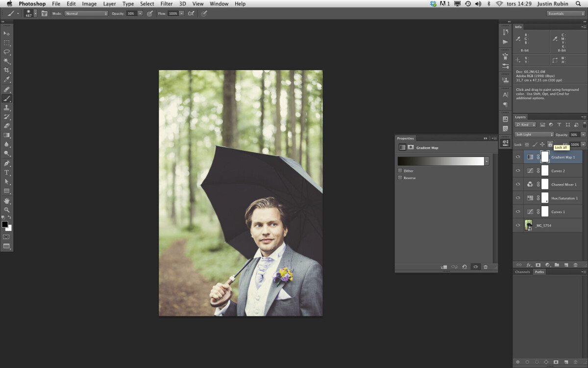Select the Blur tool
588x368 pixels.
click(7, 145)
